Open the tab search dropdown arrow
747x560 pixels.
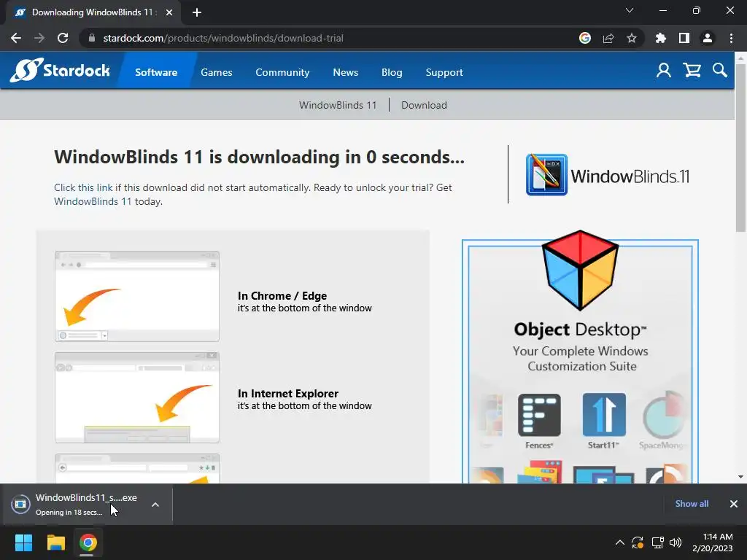coord(630,10)
